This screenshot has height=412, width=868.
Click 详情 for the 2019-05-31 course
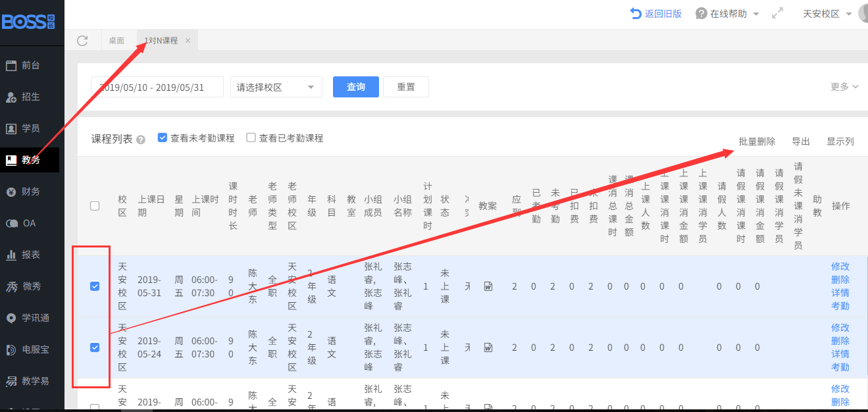coord(840,293)
